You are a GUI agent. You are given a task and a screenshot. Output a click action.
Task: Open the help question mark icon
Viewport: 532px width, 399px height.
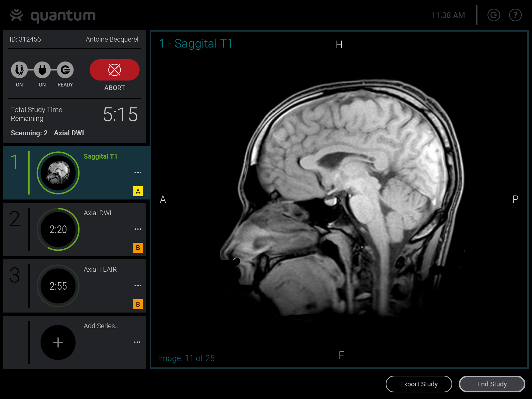[515, 15]
